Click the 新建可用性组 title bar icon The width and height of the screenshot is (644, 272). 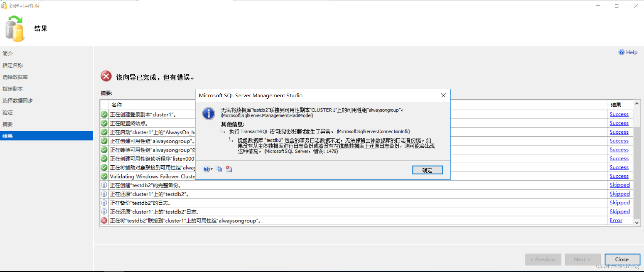pos(4,6)
